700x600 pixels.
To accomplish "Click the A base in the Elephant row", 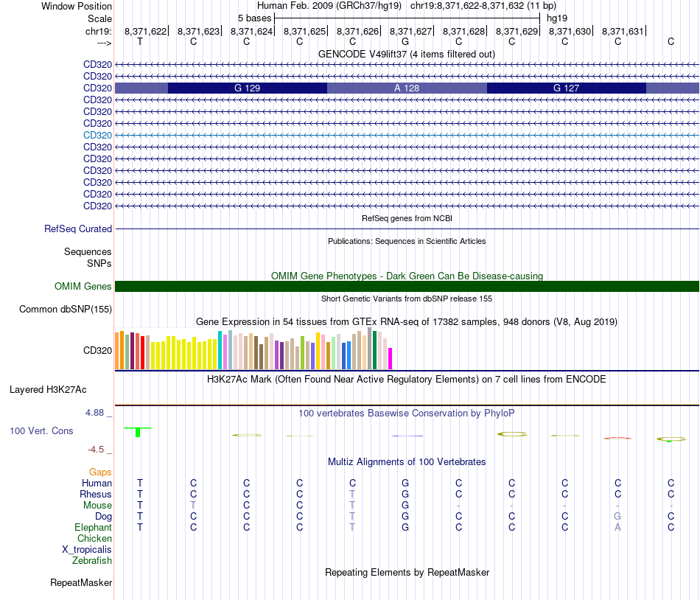I will click(617, 527).
